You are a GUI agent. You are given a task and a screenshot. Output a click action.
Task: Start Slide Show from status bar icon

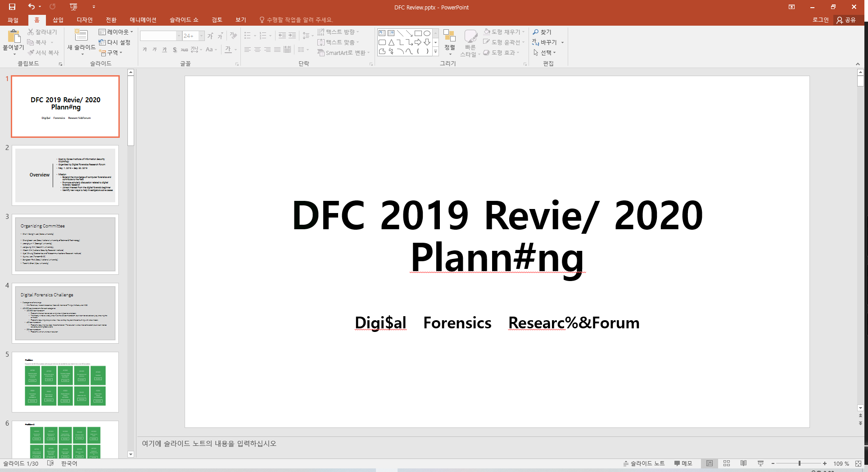[760, 463]
